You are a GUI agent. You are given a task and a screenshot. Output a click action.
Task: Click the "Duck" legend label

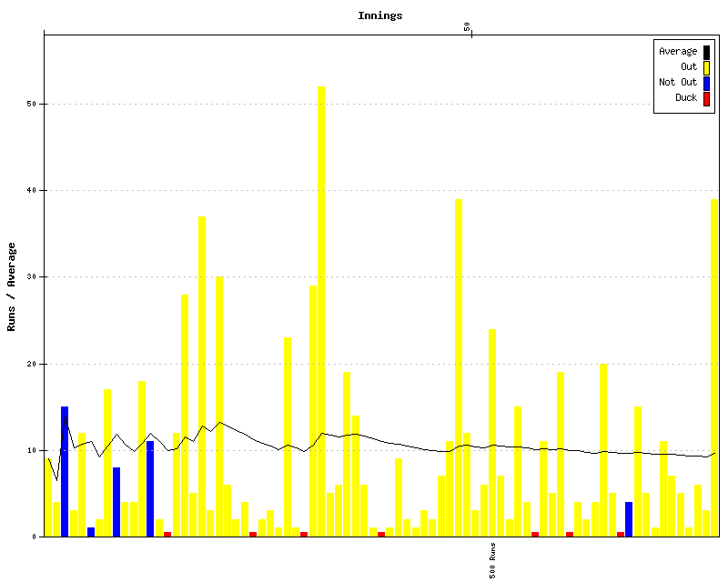click(x=686, y=97)
